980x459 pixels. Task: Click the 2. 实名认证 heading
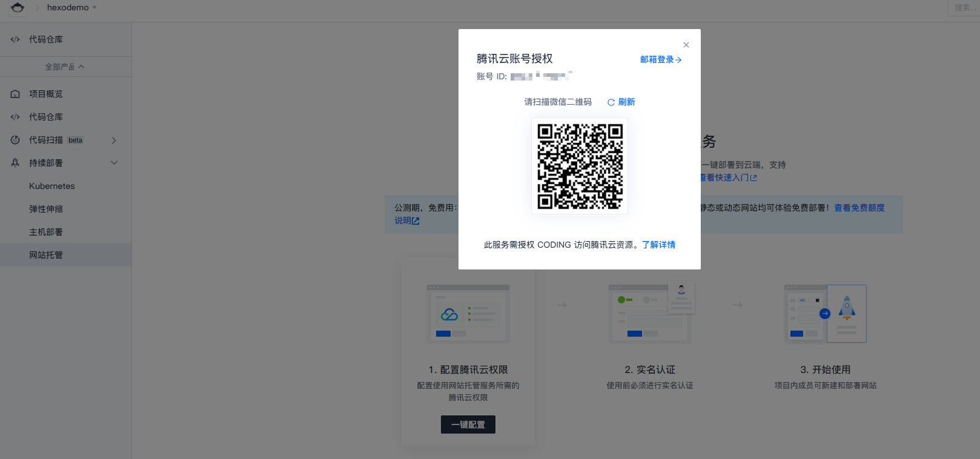click(x=650, y=369)
